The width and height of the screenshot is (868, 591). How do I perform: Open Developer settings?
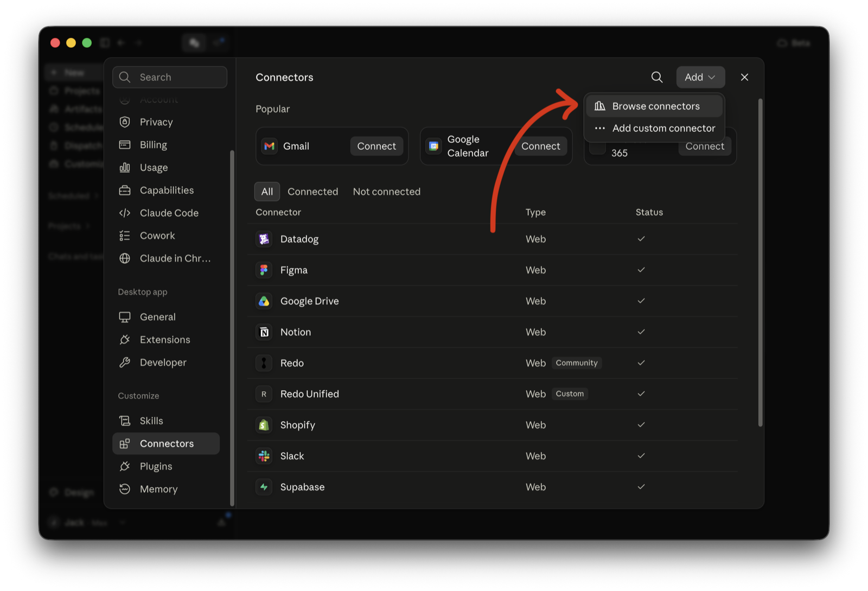coord(165,363)
